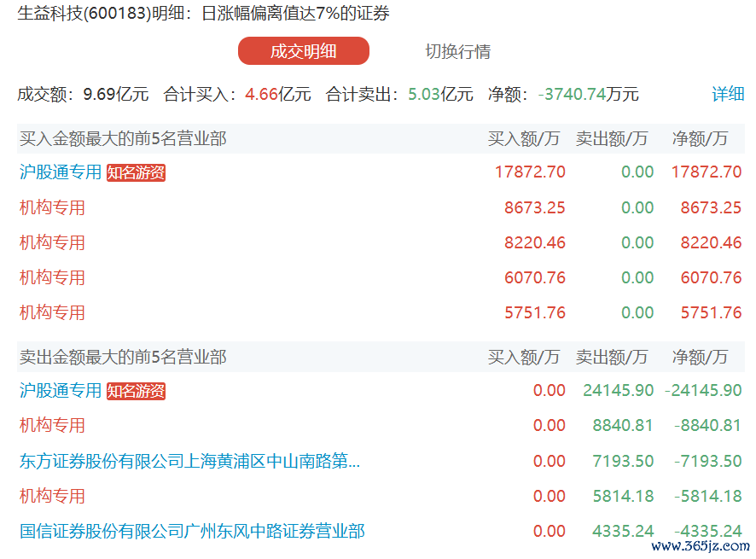
Task: Click the net amount -7193.50
Action: 707,461
